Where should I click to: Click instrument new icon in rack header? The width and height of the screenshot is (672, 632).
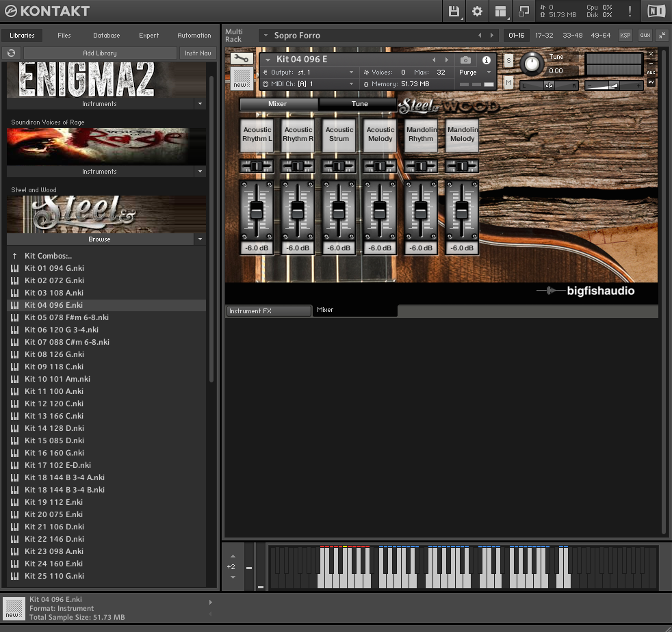(x=242, y=79)
